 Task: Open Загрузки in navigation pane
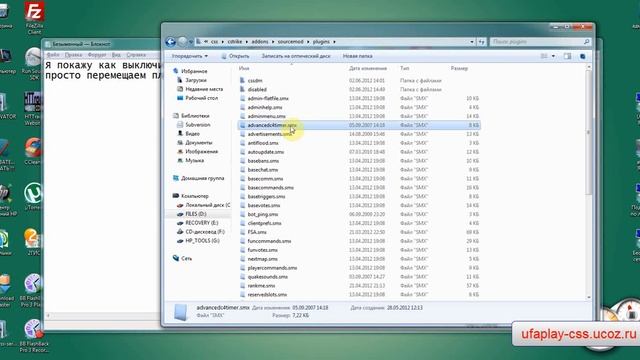196,80
